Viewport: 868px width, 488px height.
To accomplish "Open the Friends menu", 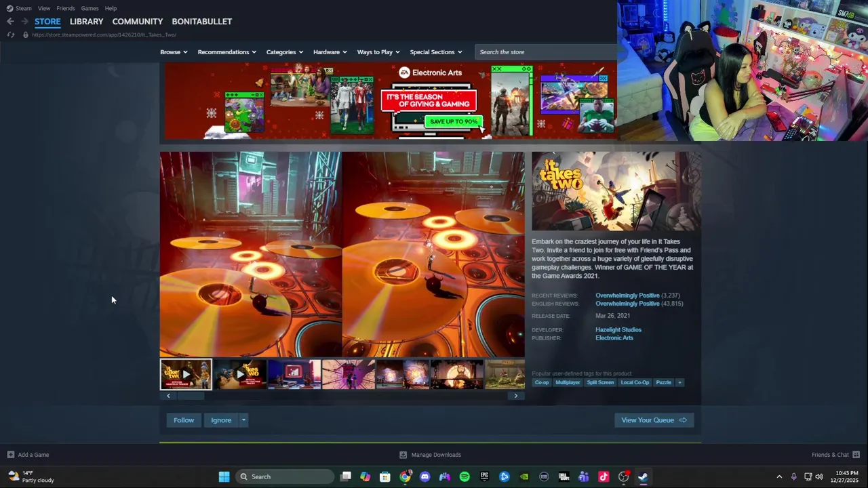I will tap(66, 8).
